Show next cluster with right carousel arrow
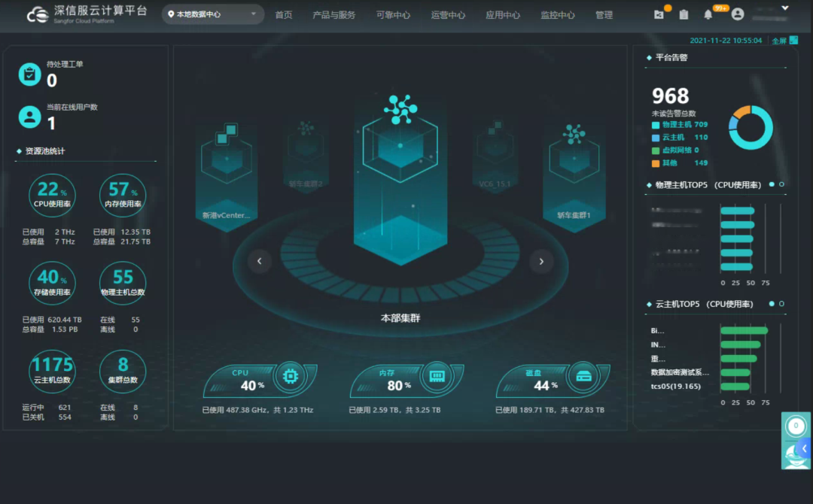This screenshot has width=813, height=504. [x=540, y=261]
